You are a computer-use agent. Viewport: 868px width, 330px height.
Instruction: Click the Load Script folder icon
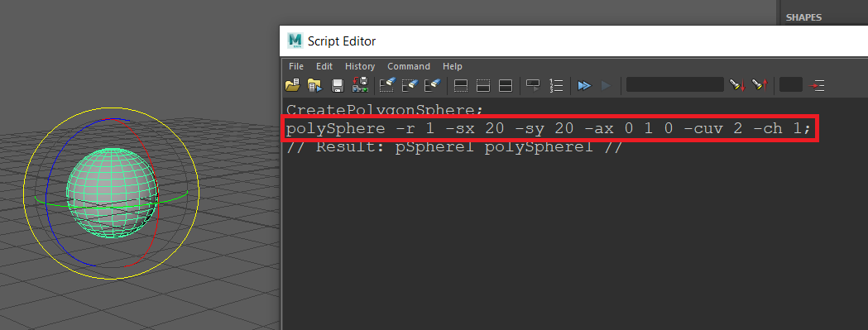click(292, 85)
